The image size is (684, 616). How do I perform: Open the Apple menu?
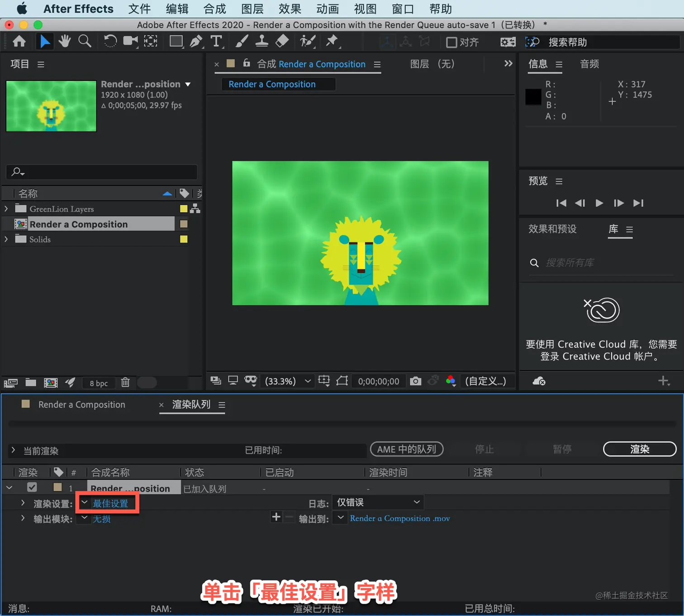[x=22, y=9]
